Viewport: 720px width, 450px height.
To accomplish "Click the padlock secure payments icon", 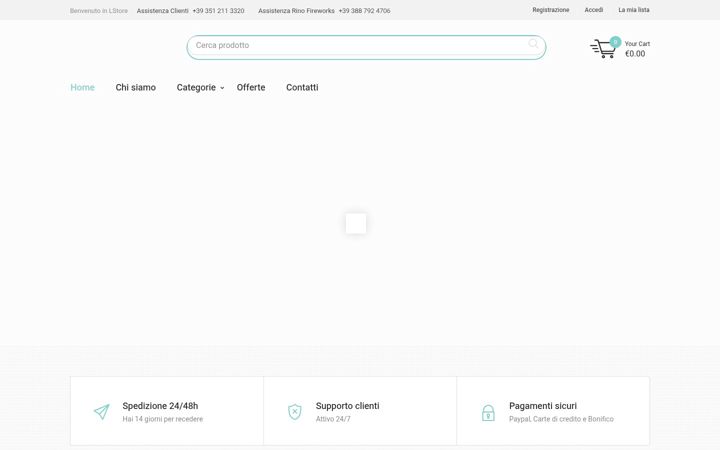I will pos(488,412).
